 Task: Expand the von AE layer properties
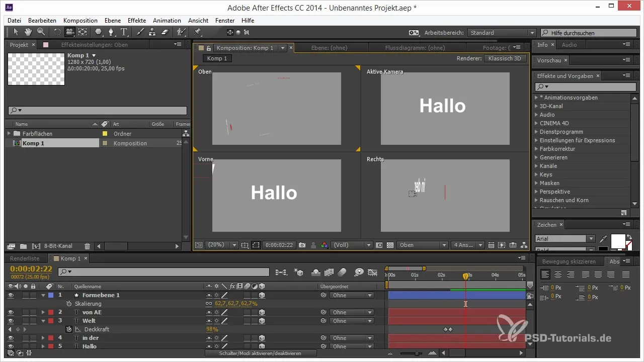click(x=43, y=312)
